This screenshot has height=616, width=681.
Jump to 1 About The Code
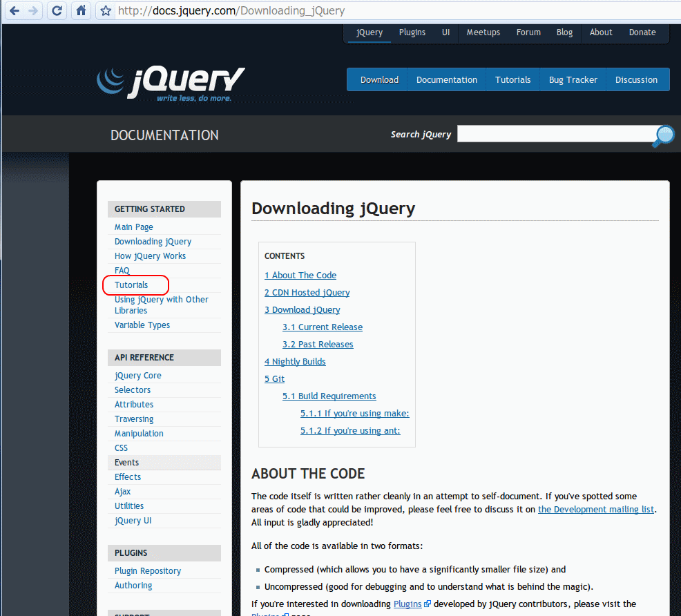coord(300,276)
